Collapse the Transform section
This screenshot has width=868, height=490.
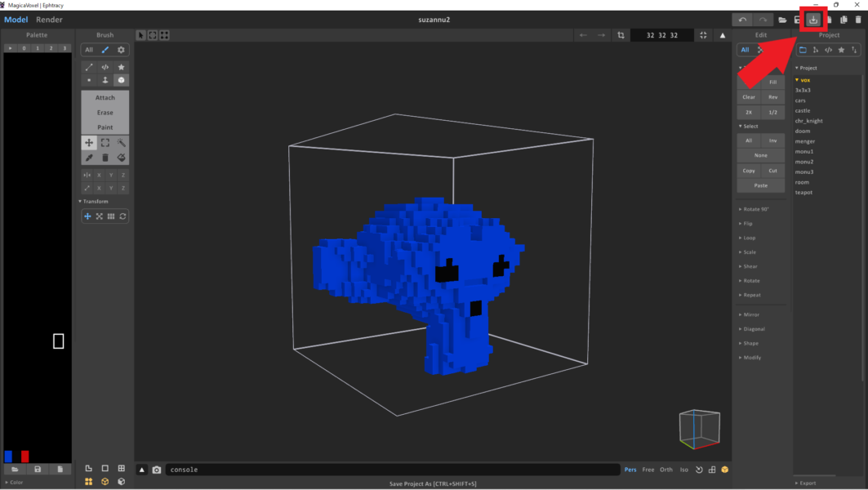[x=94, y=202]
